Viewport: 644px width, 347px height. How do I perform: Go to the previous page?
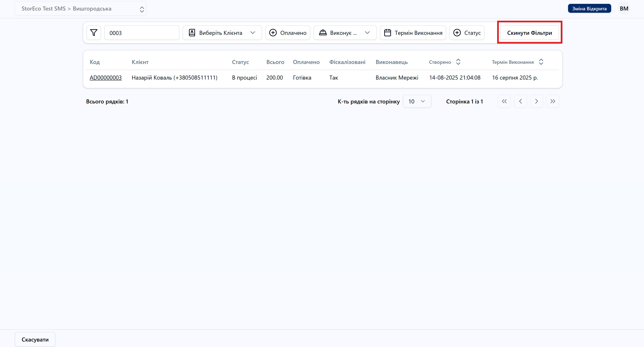(x=520, y=101)
